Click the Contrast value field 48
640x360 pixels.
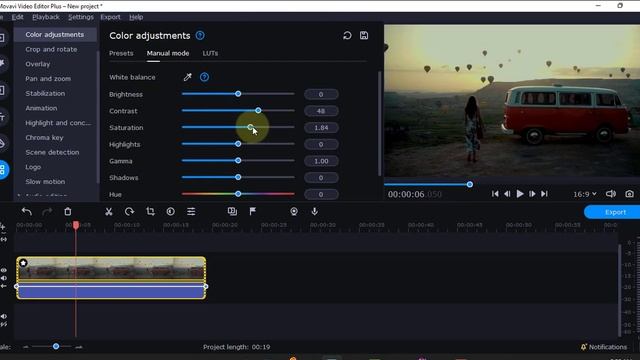321,111
